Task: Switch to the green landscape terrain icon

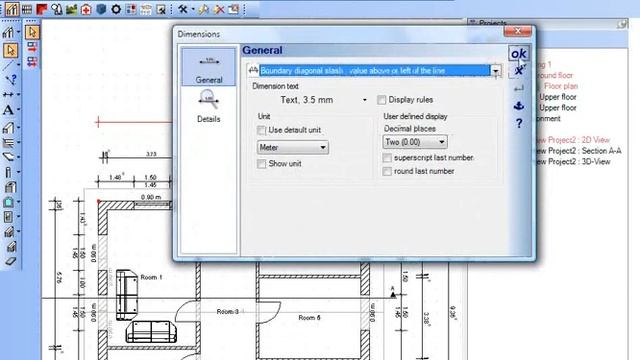Action: pos(71,9)
